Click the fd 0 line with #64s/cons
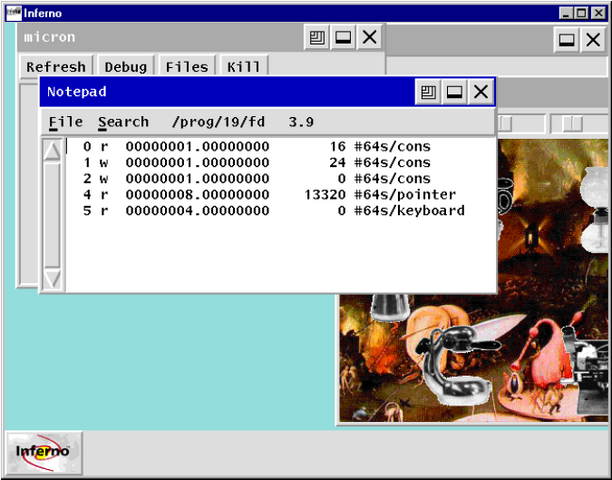 pyautogui.click(x=257, y=147)
